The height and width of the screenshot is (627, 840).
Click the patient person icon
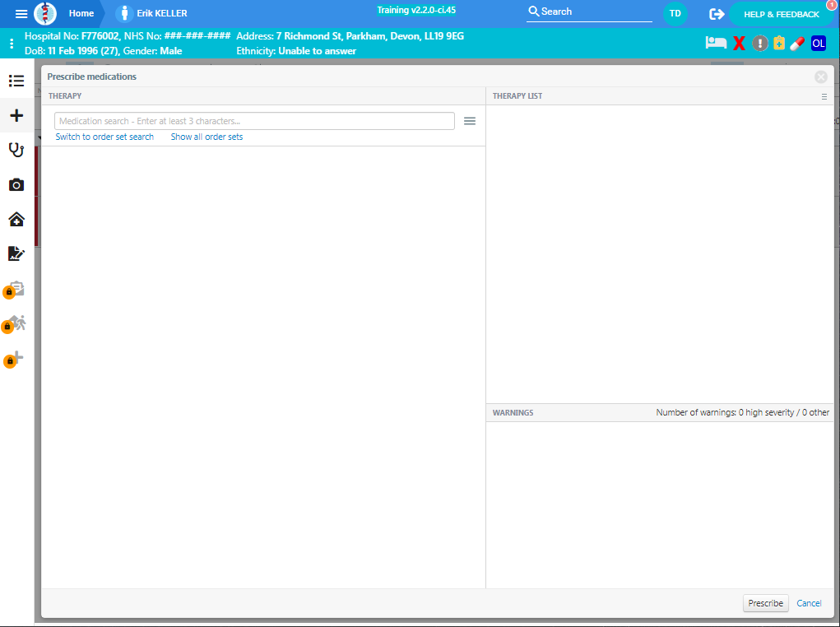124,13
